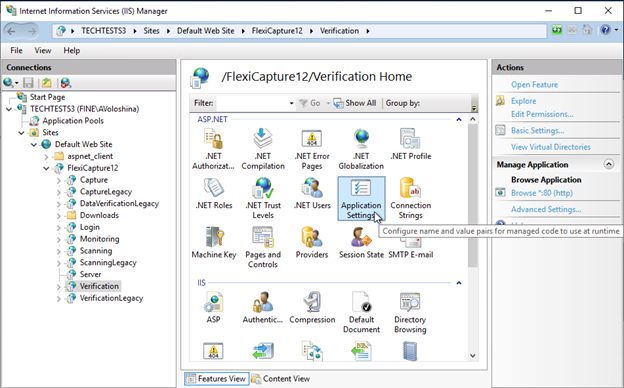Collapse the FlexiCapture12 tree node
This screenshot has width=624, height=388.
tap(46, 168)
